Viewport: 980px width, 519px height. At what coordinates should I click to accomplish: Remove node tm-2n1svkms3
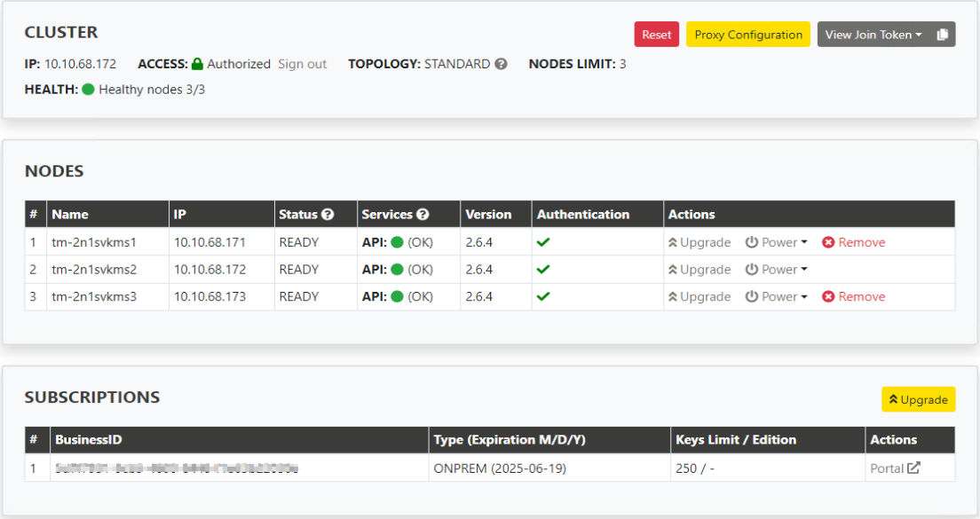[x=854, y=296]
